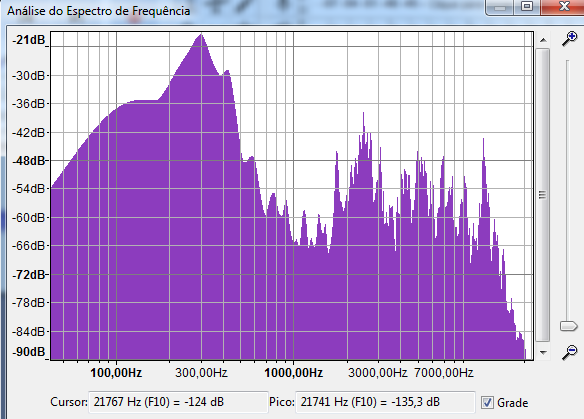The width and height of the screenshot is (584, 419).
Task: Click the -90dB axis label
Action: tap(29, 352)
